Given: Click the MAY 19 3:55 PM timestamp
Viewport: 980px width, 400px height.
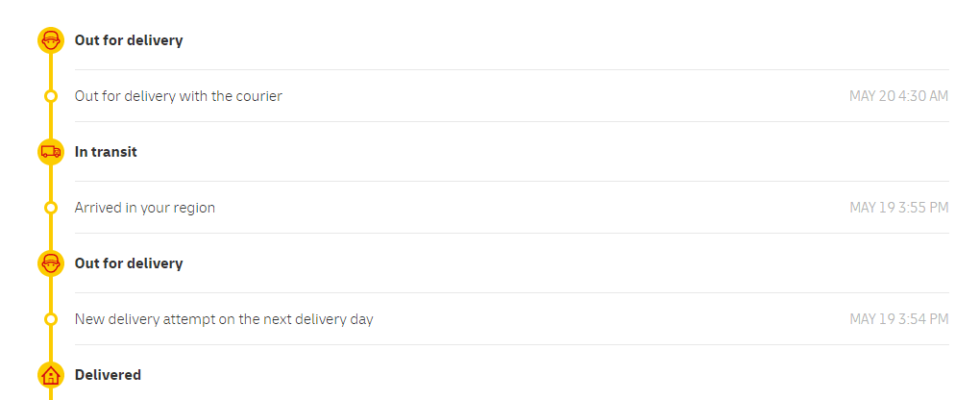Looking at the screenshot, I should tap(898, 207).
